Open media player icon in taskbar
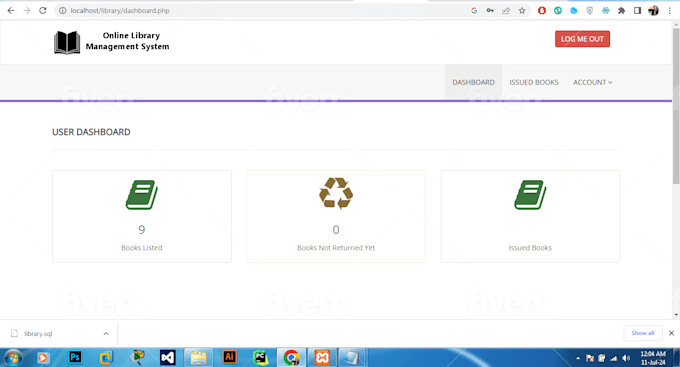Screen dimensions: 680x367 43,357
